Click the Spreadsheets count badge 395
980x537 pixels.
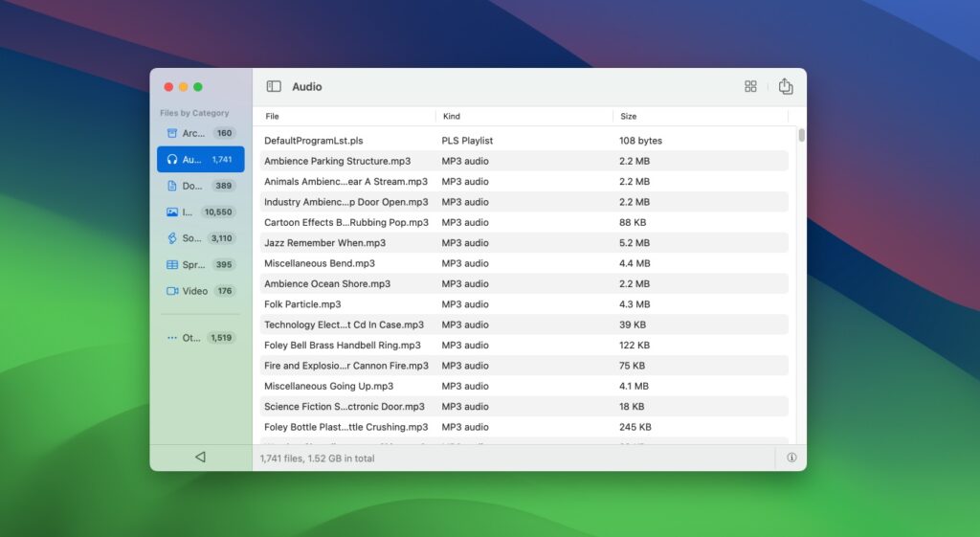(x=224, y=264)
